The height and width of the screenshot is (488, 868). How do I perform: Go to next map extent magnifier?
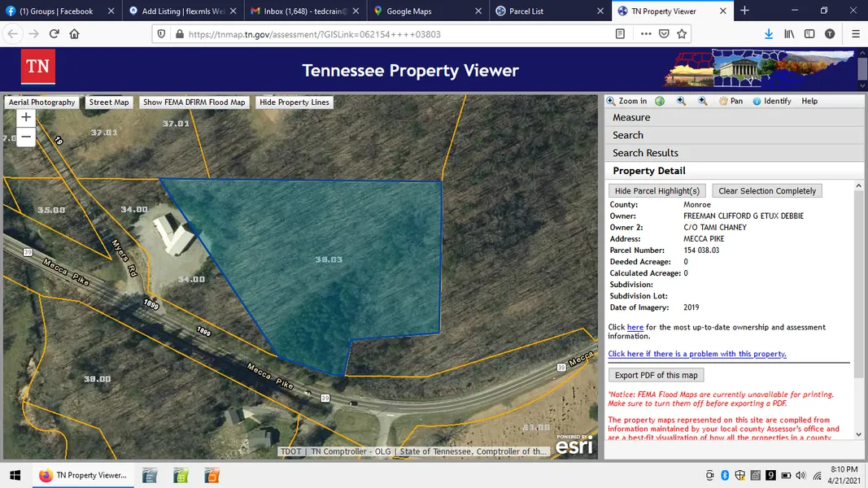pyautogui.click(x=702, y=101)
